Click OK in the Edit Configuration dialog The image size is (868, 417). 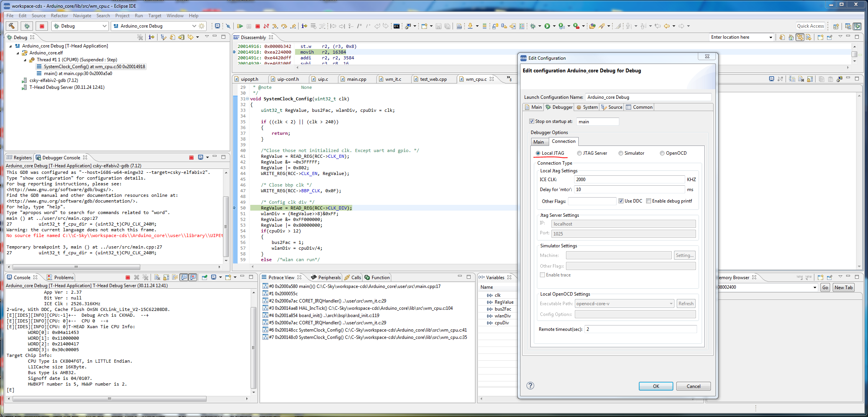[x=656, y=386]
